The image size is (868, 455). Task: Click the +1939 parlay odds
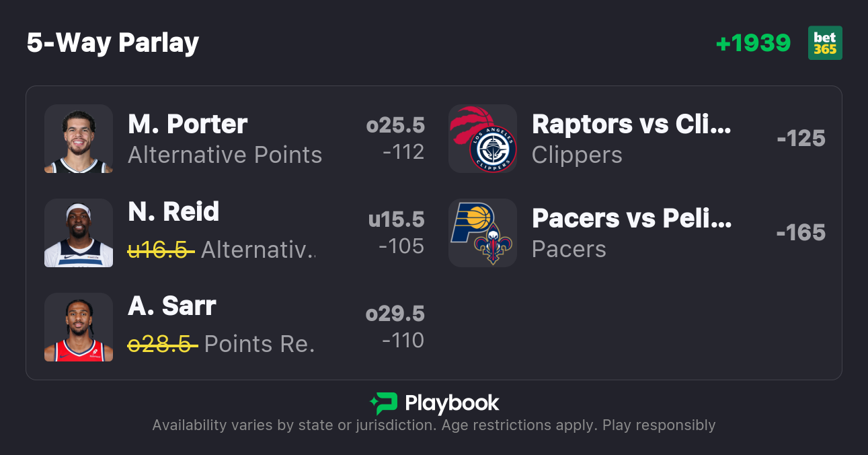coord(753,43)
